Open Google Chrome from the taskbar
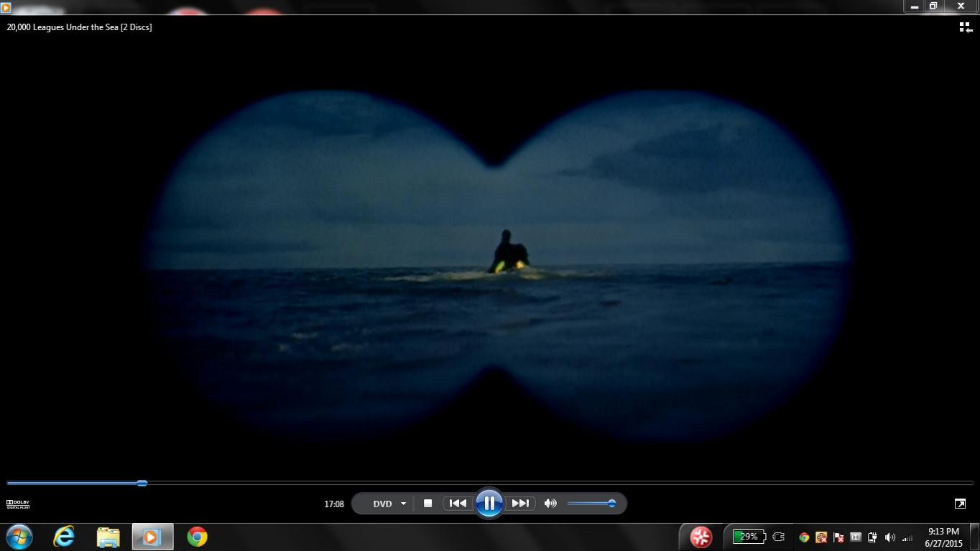 (x=197, y=537)
